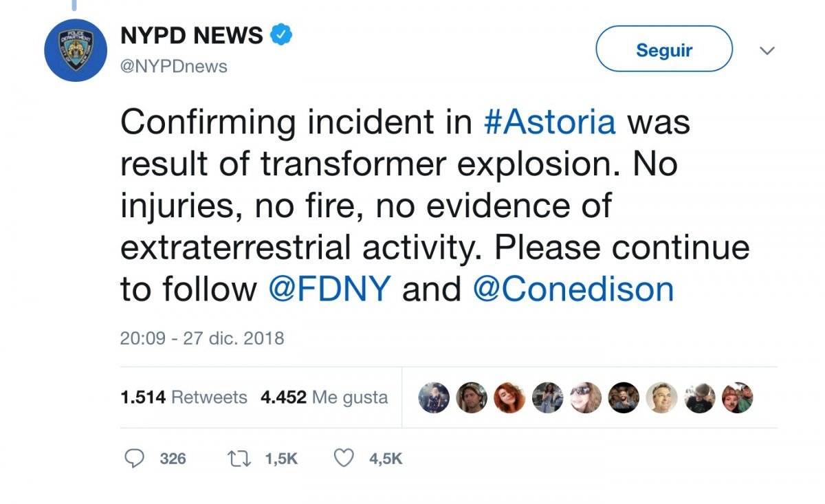
Task: Open the @FDNY mention link
Action: point(331,289)
